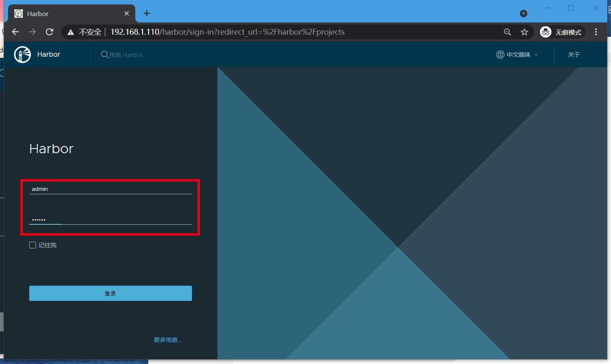Image resolution: width=611 pixels, height=364 pixels.
Task: Open the 更多信息 more info link
Action: click(x=168, y=340)
